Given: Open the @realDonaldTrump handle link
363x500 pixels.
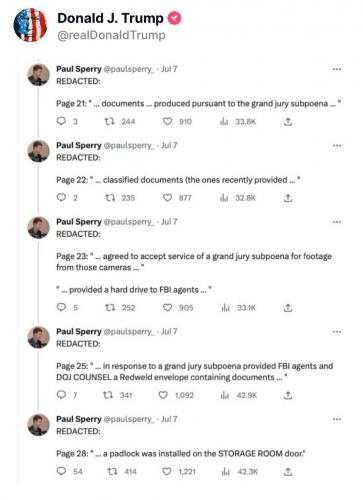Looking at the screenshot, I should (x=111, y=35).
